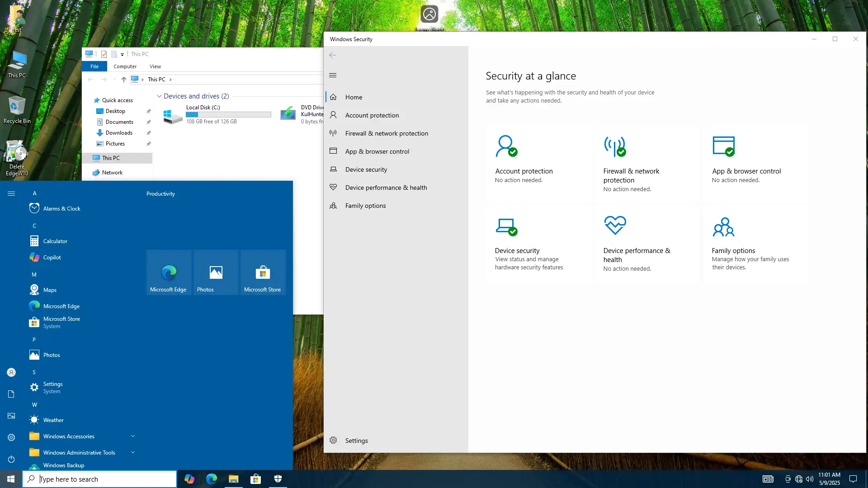Select Device security in the sidebar

(x=366, y=169)
